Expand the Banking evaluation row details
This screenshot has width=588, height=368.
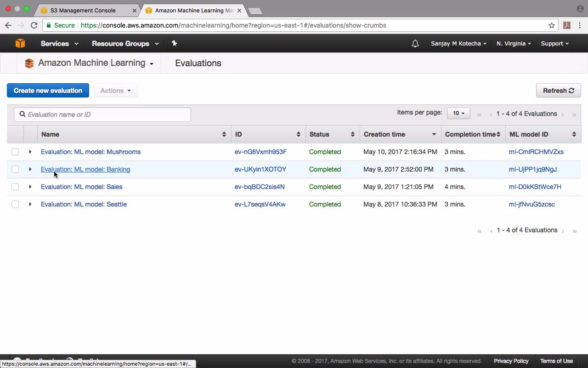(x=30, y=169)
